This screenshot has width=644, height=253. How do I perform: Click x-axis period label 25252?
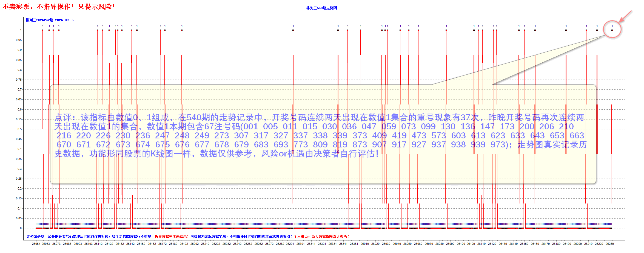click(x=248, y=244)
